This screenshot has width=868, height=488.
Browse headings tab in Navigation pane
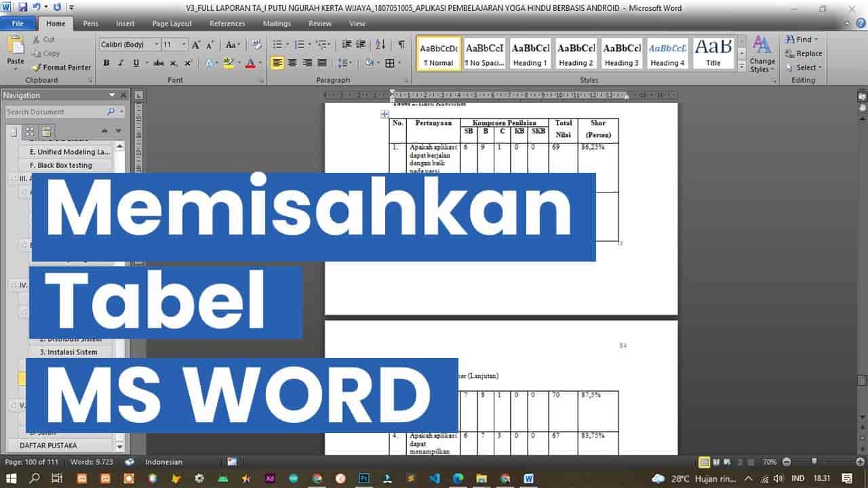(14, 131)
